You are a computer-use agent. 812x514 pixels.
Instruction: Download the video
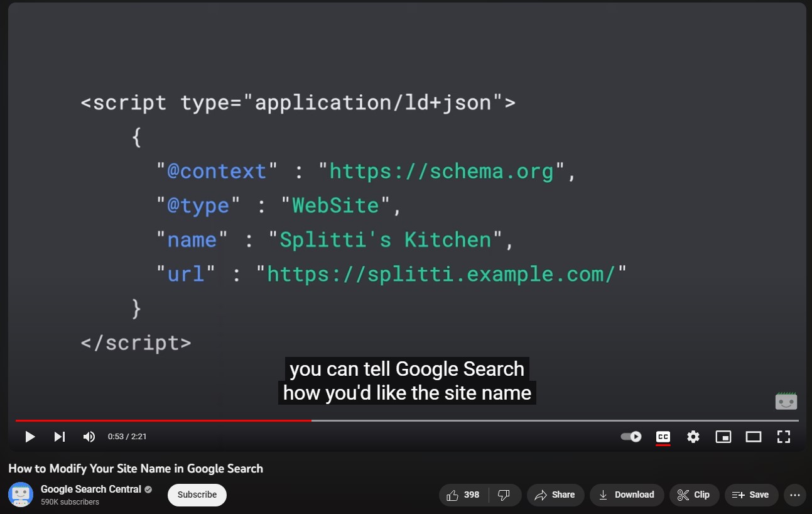coord(627,495)
